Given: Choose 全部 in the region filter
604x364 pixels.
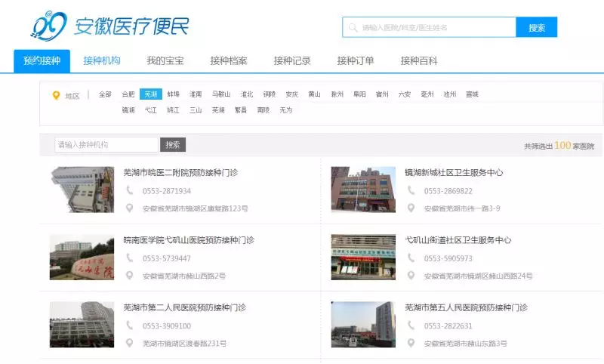Looking at the screenshot, I should pyautogui.click(x=105, y=94).
